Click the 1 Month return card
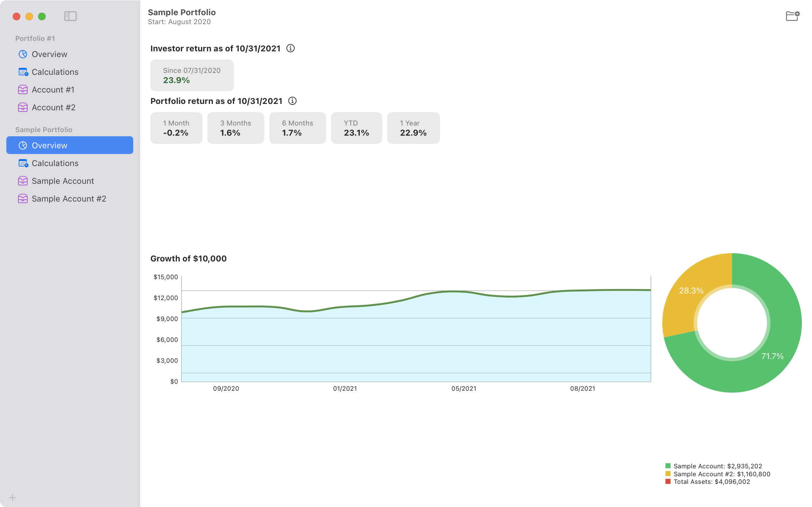This screenshot has height=507, width=812. pos(176,128)
